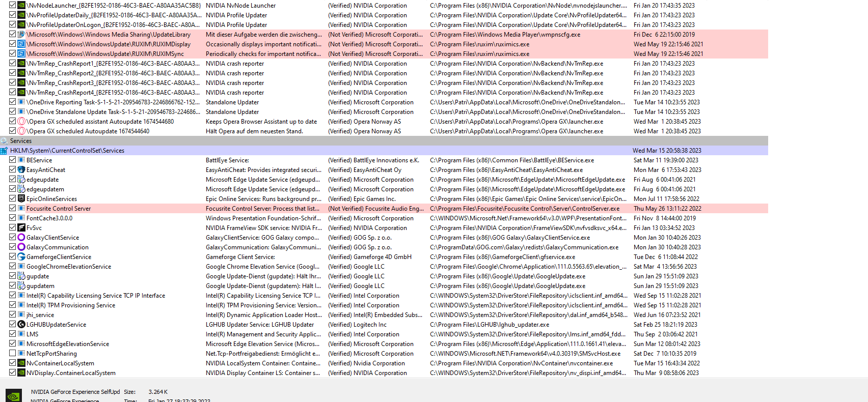Viewport: 868px width, 402px height.
Task: Click the wmpnscfg.exe image path
Action: tap(505, 35)
